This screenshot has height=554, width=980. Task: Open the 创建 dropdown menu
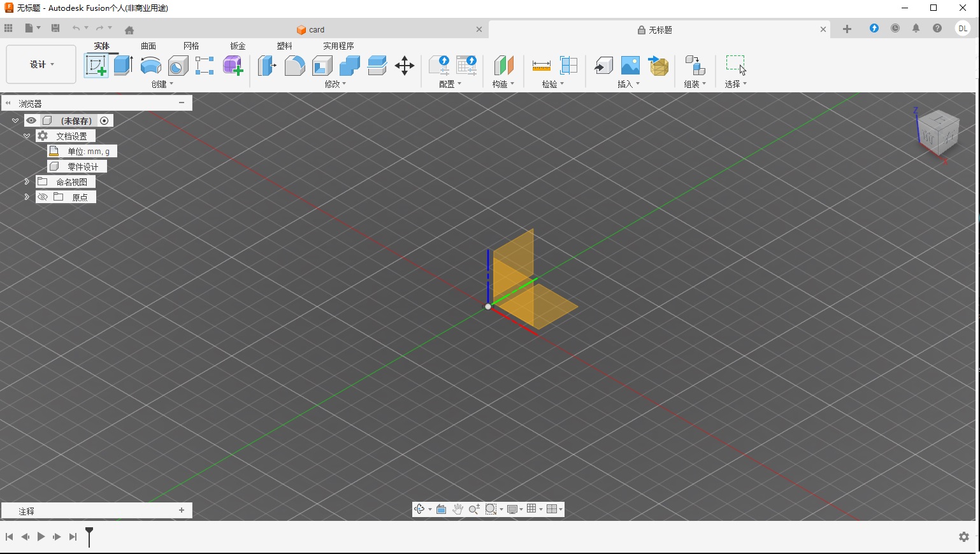(162, 83)
